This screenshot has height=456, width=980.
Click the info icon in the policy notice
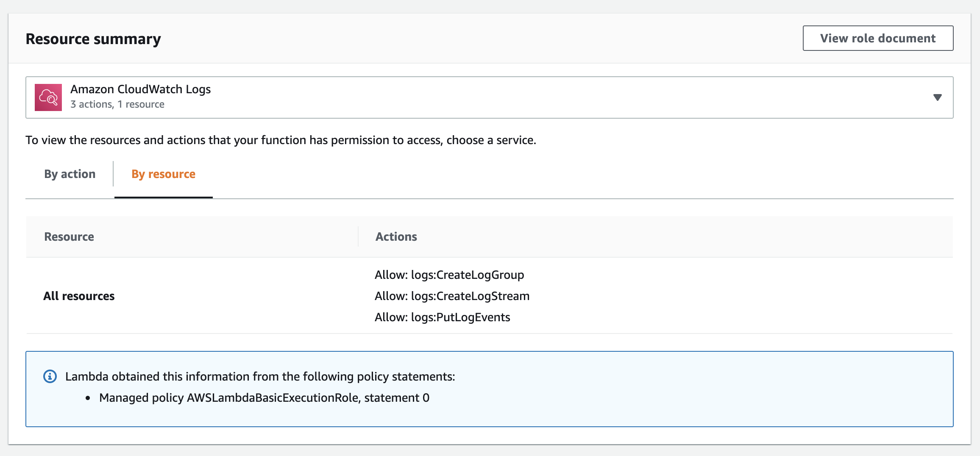(x=50, y=376)
